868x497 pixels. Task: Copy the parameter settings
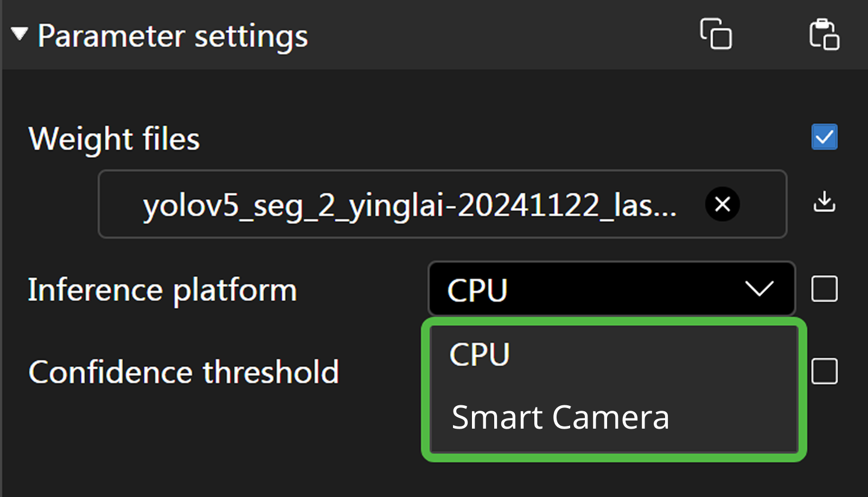716,34
